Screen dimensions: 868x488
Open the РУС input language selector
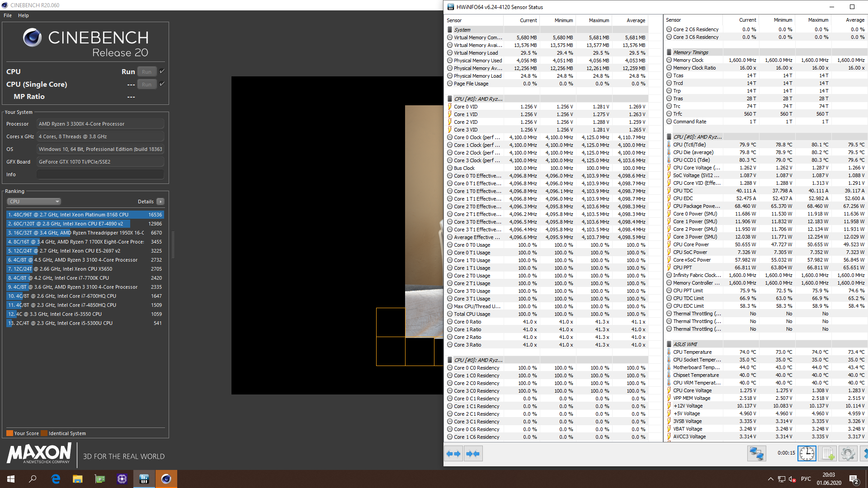coord(806,479)
